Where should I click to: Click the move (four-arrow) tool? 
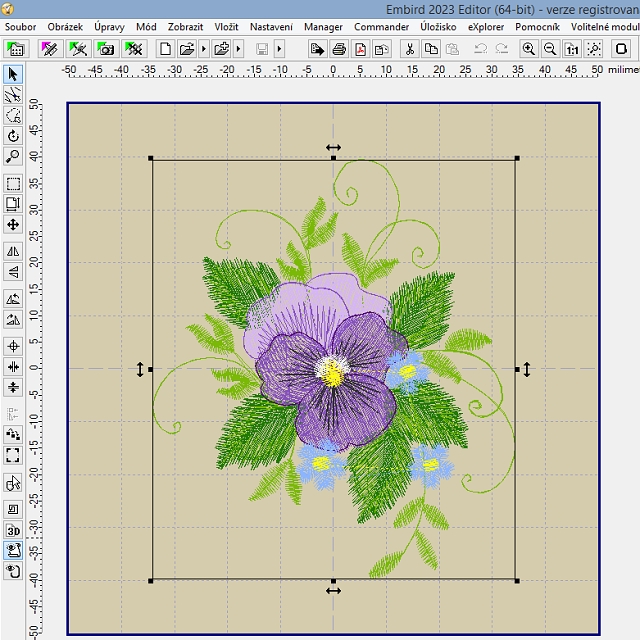tap(13, 225)
